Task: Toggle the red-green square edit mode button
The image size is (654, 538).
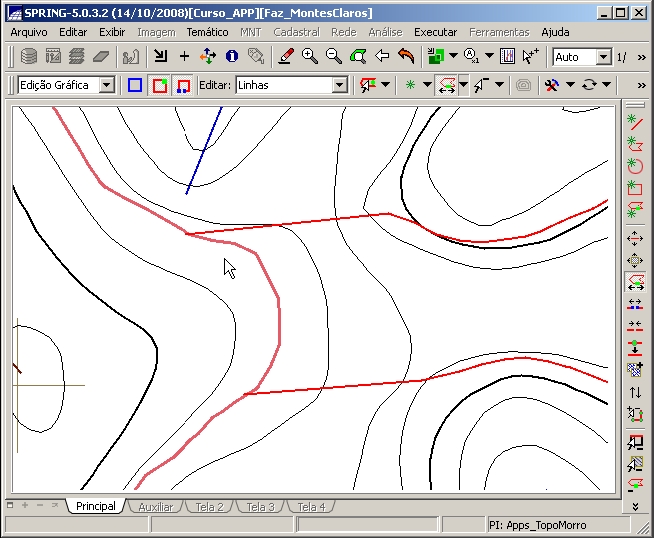Action: [159, 85]
